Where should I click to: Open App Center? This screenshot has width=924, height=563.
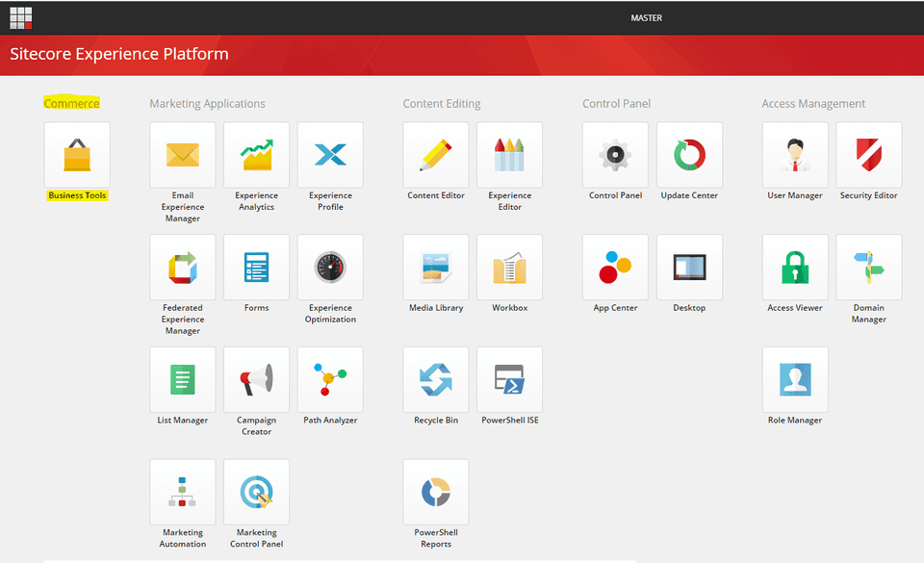click(x=615, y=268)
